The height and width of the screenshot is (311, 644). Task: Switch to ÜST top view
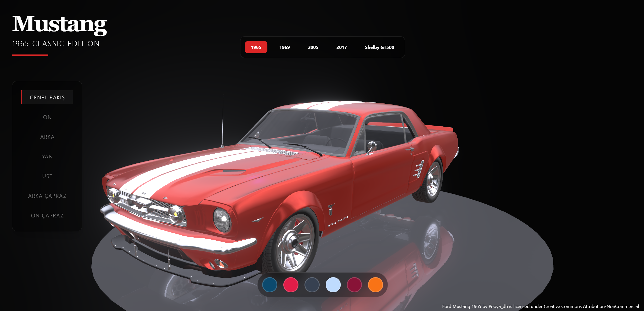[x=47, y=176]
